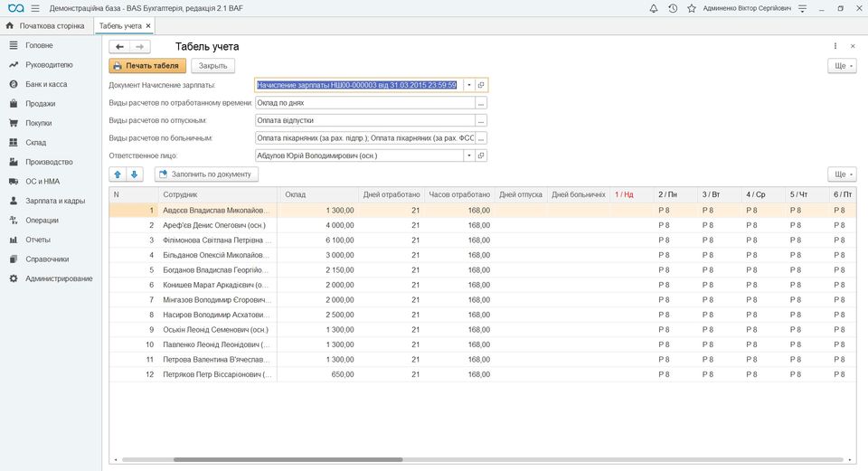Open Операции section

(42, 221)
